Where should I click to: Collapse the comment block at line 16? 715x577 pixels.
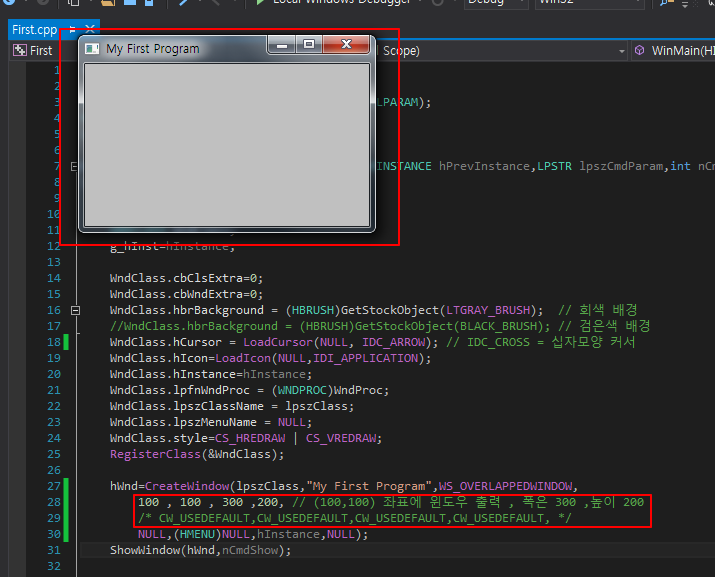[76, 311]
